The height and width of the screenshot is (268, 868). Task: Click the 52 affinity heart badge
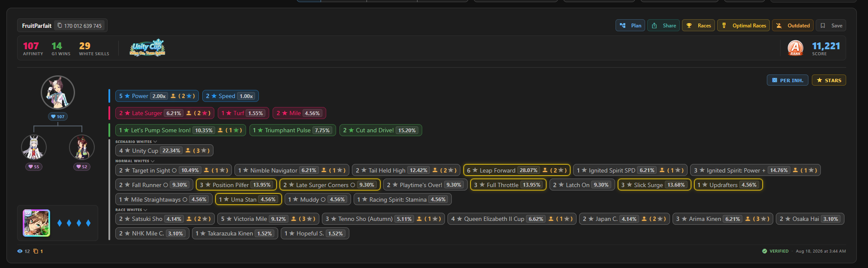[82, 167]
